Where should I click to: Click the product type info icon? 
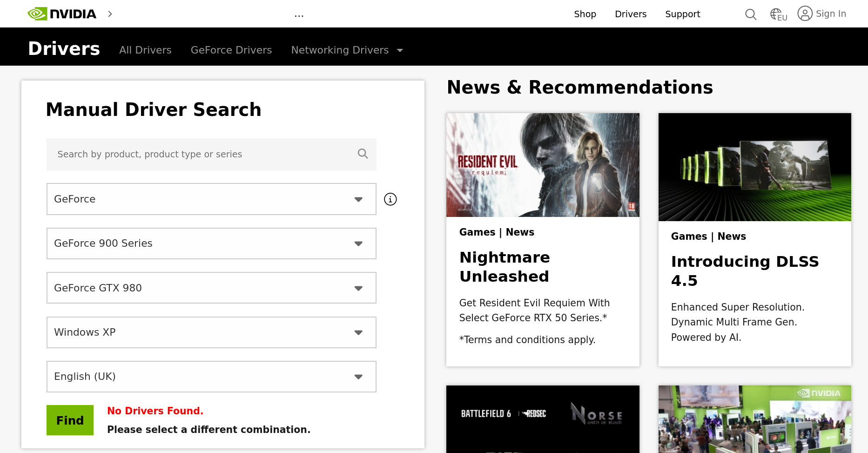click(390, 199)
